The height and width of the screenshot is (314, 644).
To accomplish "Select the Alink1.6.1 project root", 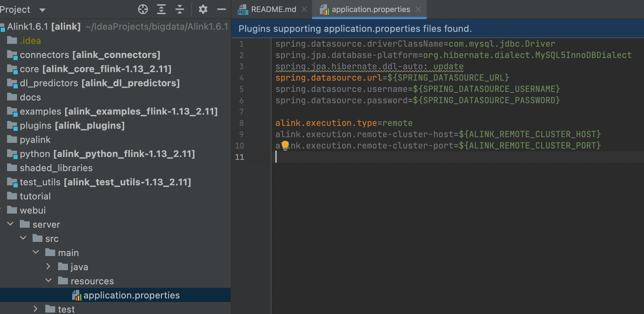I will click(x=115, y=27).
